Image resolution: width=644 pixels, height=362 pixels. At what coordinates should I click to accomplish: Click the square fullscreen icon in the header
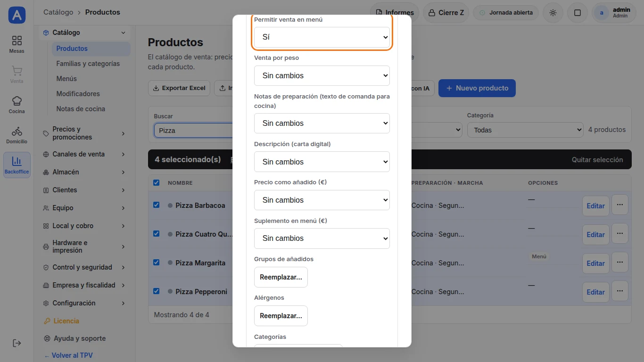click(x=578, y=13)
